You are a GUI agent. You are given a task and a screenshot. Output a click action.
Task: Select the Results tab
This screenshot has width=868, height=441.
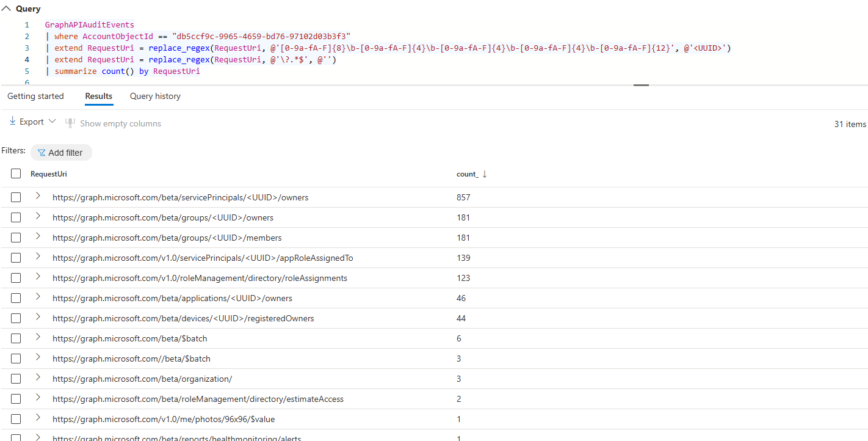point(98,96)
